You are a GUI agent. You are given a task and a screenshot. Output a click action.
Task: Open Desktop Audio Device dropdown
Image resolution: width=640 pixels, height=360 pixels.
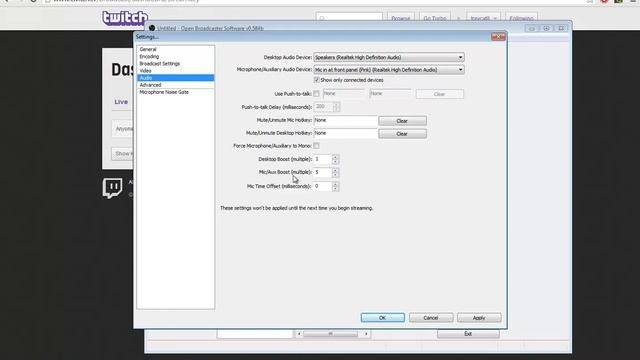click(389, 58)
